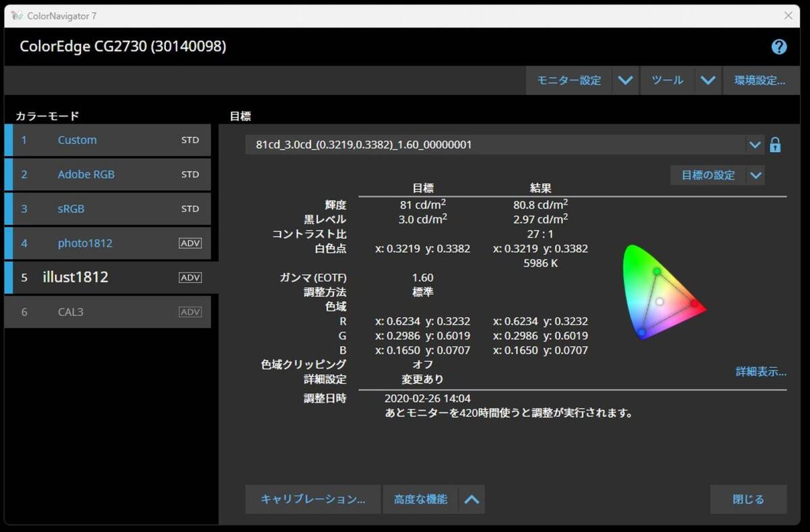The width and height of the screenshot is (810, 532).
Task: Click the STD label on Adobe RGB
Action: pyautogui.click(x=190, y=174)
